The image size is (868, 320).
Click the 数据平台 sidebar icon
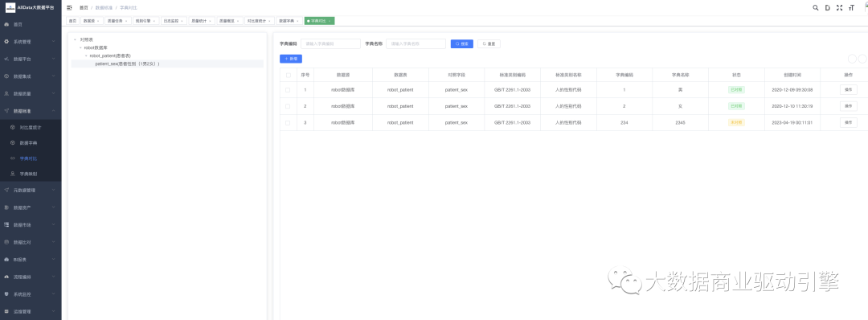click(6, 59)
